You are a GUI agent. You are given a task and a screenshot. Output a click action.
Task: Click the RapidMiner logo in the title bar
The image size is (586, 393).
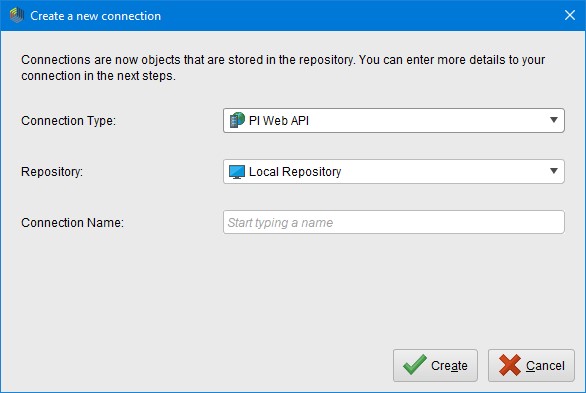click(16, 16)
